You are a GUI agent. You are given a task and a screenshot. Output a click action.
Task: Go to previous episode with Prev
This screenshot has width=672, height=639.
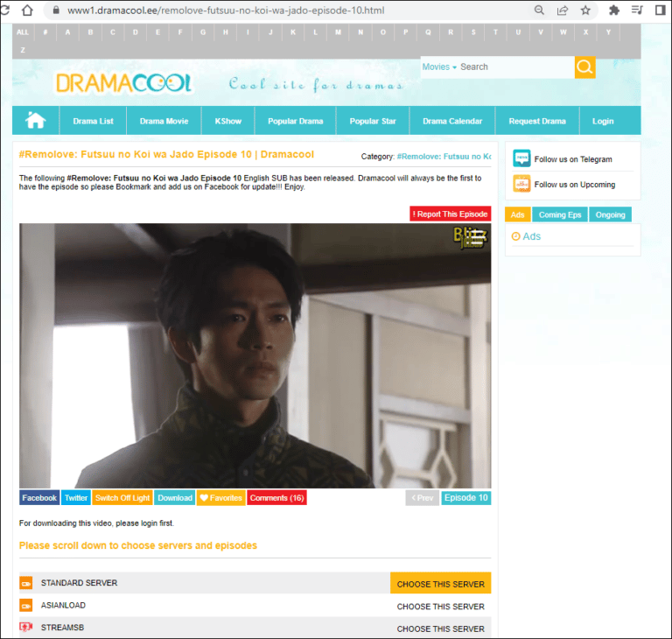(422, 498)
